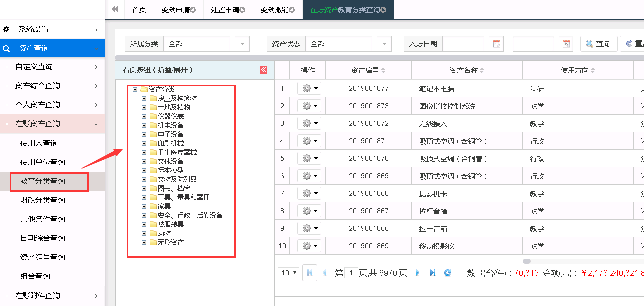This screenshot has height=306, width=644.
Task: Go to next page arrow icon
Action: [x=418, y=273]
